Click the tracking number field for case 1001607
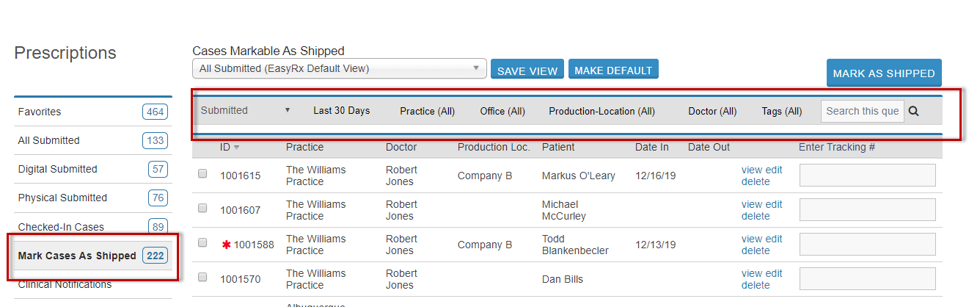The width and height of the screenshot is (980, 307). 868,209
